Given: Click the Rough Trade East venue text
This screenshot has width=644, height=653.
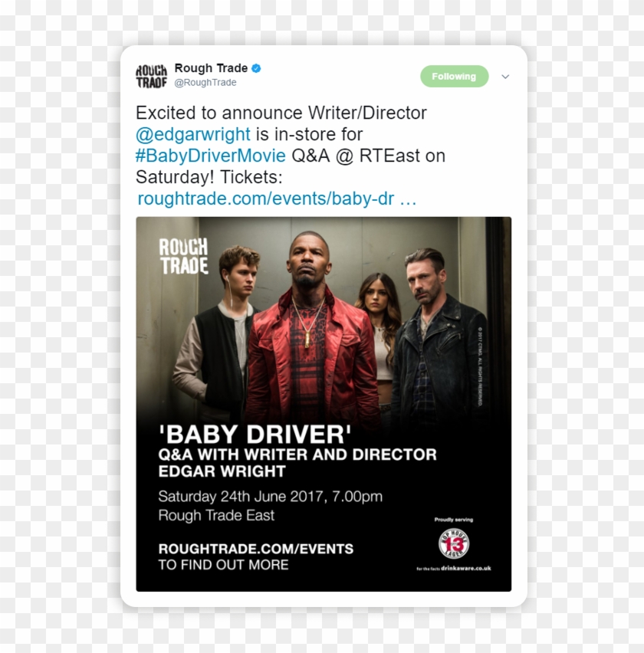Looking at the screenshot, I should [x=216, y=516].
